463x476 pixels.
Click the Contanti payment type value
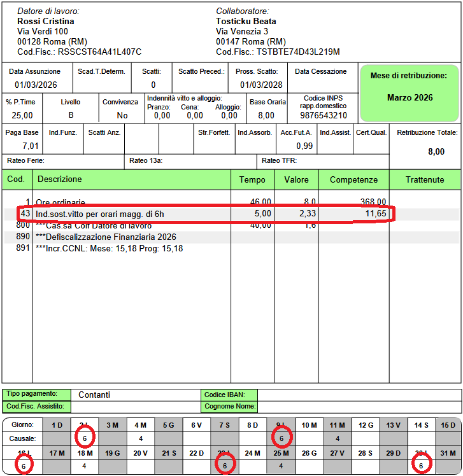point(94,395)
